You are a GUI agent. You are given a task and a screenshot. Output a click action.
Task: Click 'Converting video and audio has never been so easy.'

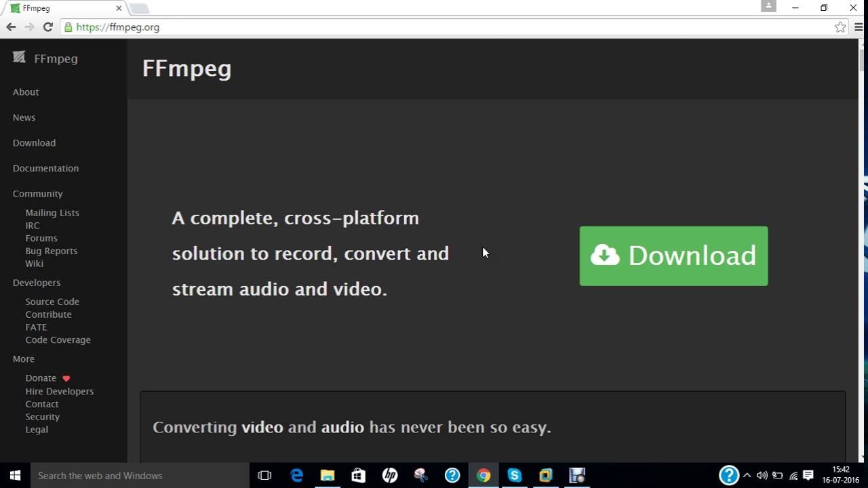pyautogui.click(x=352, y=428)
